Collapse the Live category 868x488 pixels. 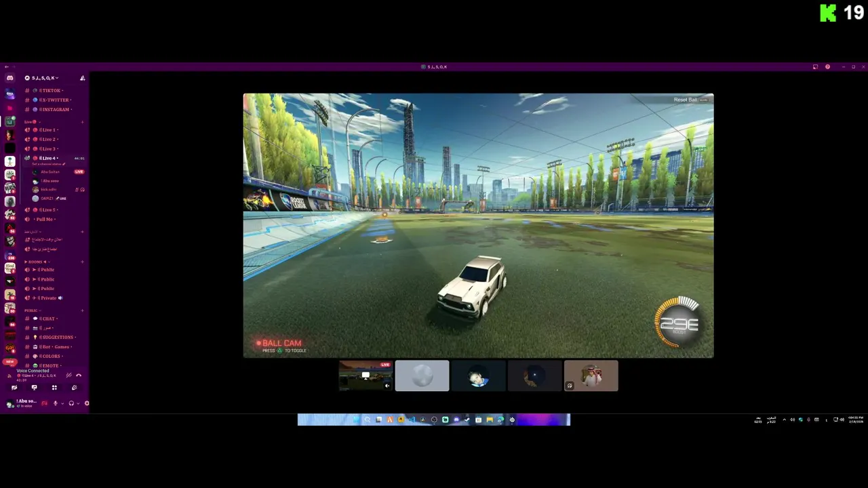tap(31, 122)
